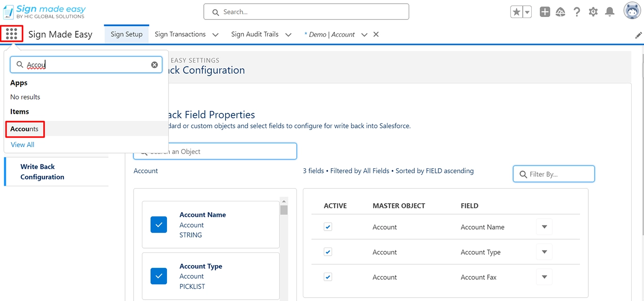This screenshot has width=644, height=301.
Task: Open row actions for Account Type
Action: 544,252
